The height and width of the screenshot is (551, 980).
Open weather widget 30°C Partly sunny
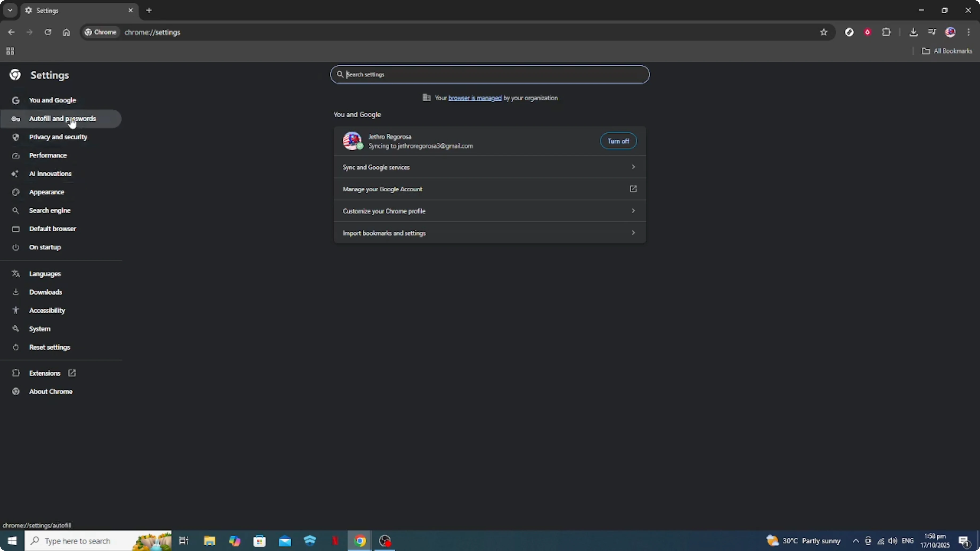coord(803,541)
